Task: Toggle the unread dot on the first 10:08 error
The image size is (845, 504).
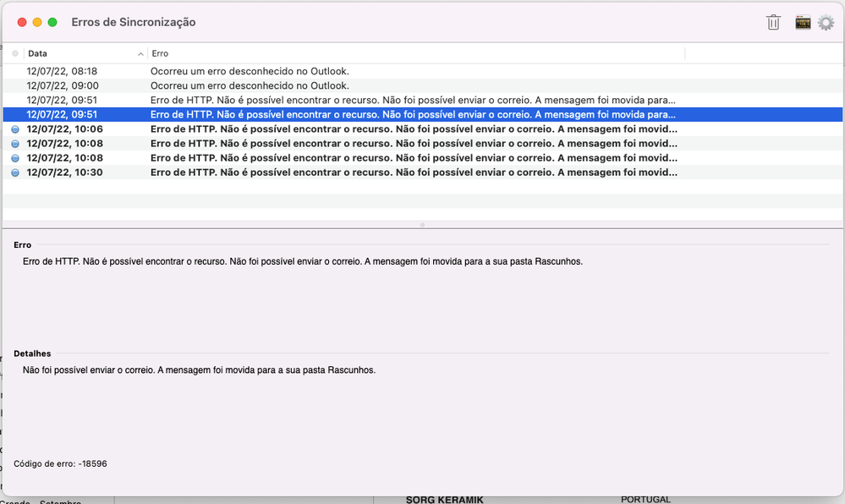Action: 14,143
